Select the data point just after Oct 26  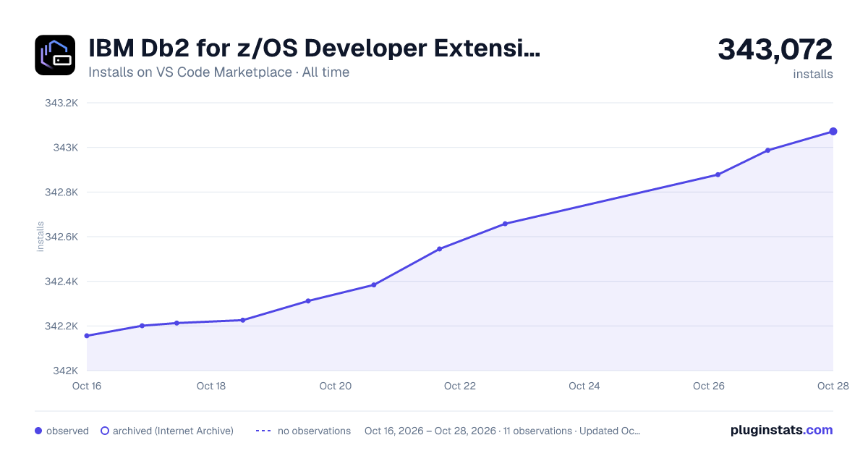pyautogui.click(x=718, y=174)
